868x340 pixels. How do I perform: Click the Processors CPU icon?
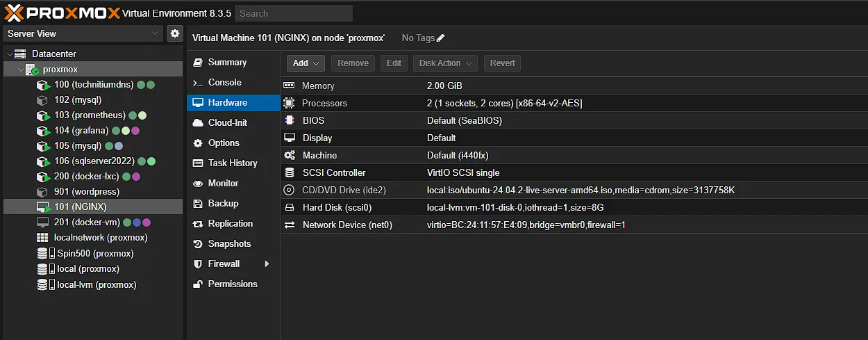pyautogui.click(x=290, y=103)
